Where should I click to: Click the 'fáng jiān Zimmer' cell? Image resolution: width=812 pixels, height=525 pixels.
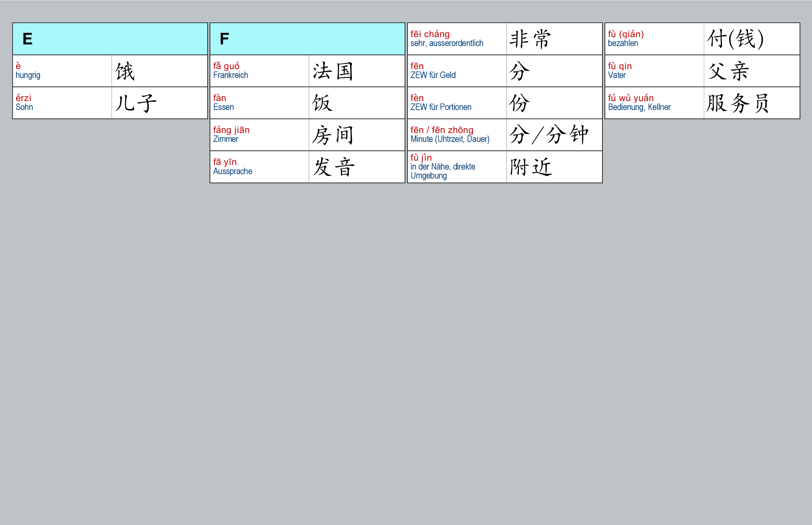pyautogui.click(x=259, y=135)
